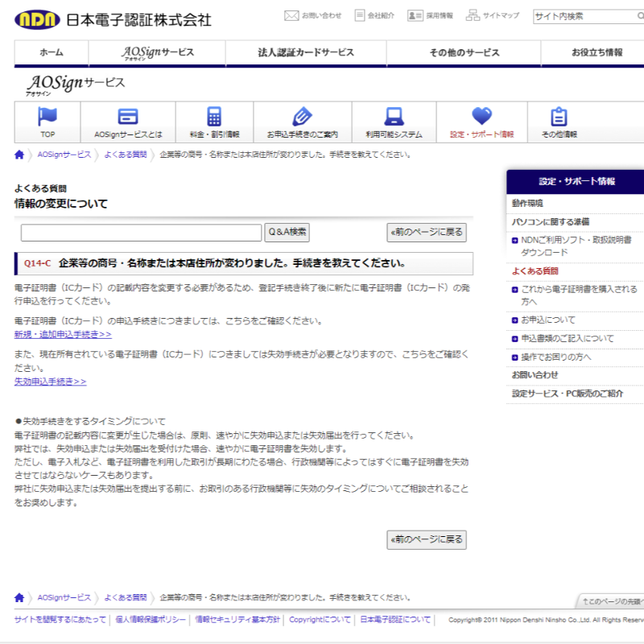Open その他のサービス menu tab
Viewport: 644px width, 644px height.
(464, 52)
